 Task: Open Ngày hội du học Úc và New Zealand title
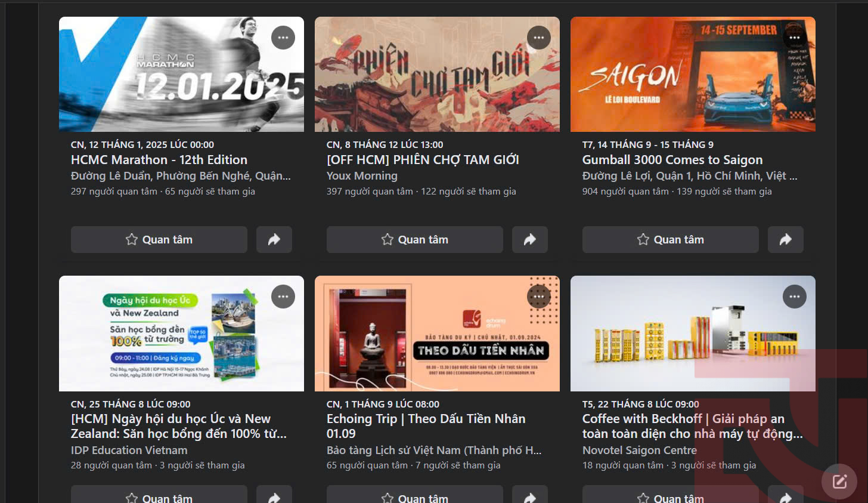179,426
